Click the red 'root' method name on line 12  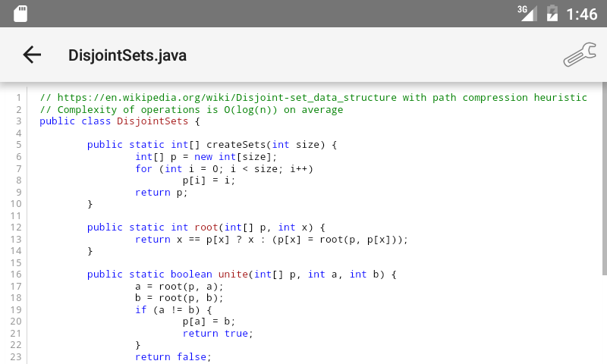206,227
